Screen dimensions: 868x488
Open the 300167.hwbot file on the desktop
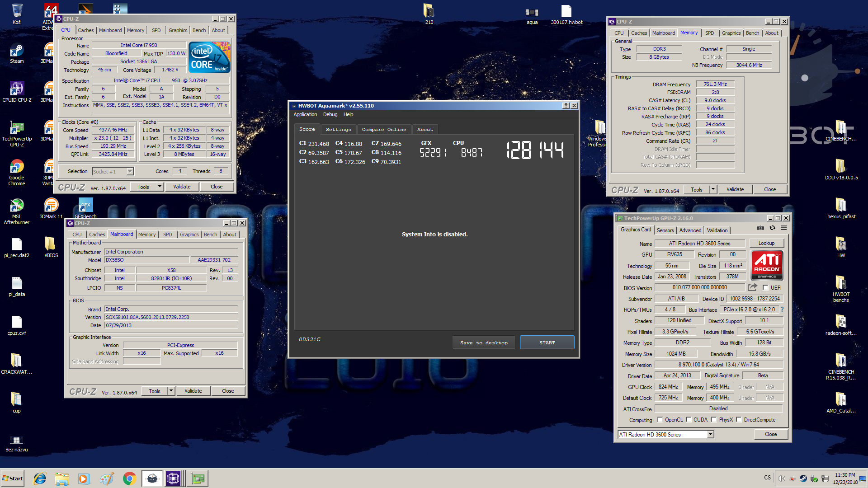[x=566, y=15]
